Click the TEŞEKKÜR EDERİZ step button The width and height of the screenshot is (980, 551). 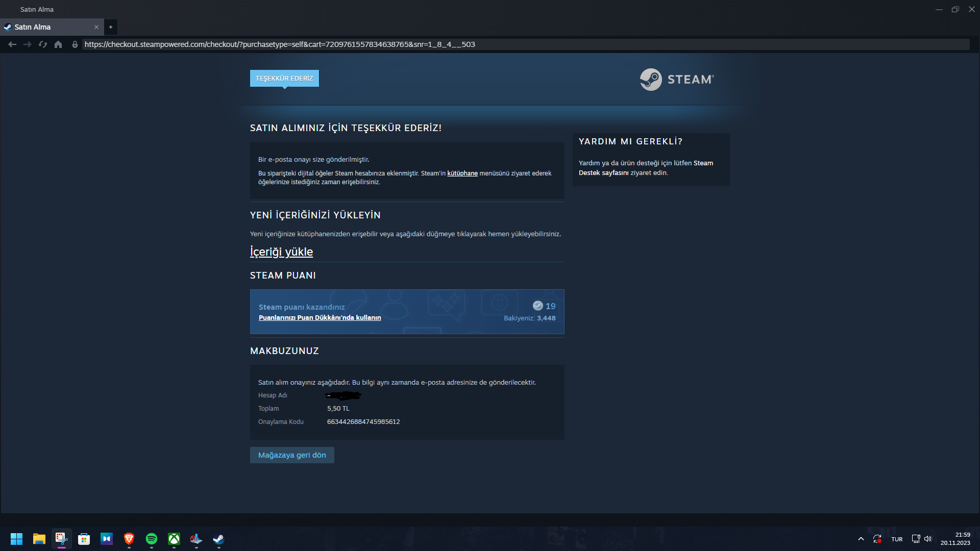pyautogui.click(x=284, y=78)
